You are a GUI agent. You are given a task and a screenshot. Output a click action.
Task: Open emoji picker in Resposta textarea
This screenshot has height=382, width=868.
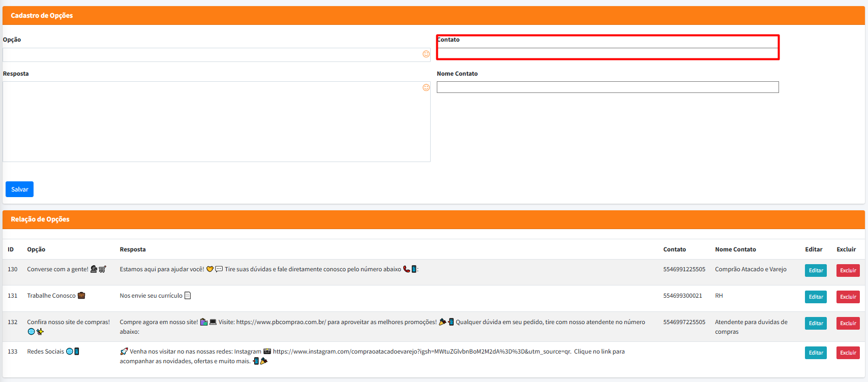(426, 88)
